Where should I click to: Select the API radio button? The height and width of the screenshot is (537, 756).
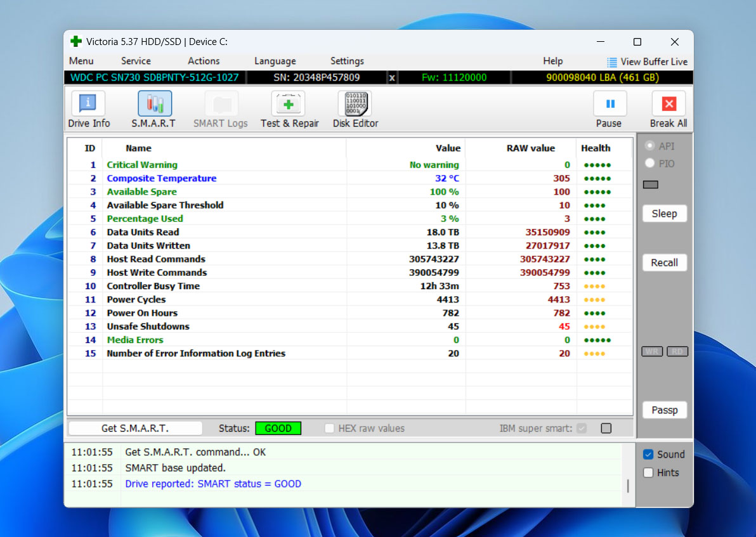(650, 146)
